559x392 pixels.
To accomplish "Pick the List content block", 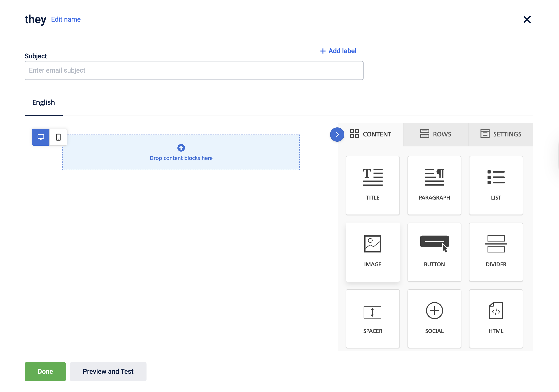I will point(496,185).
